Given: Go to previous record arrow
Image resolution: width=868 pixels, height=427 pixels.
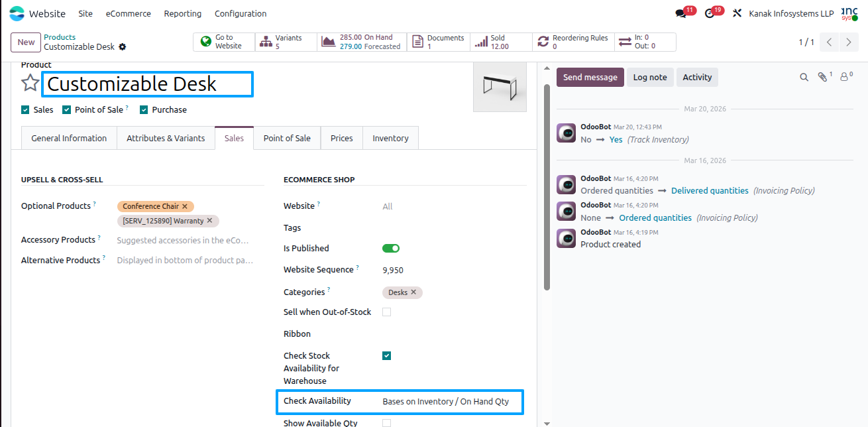Looking at the screenshot, I should 830,42.
